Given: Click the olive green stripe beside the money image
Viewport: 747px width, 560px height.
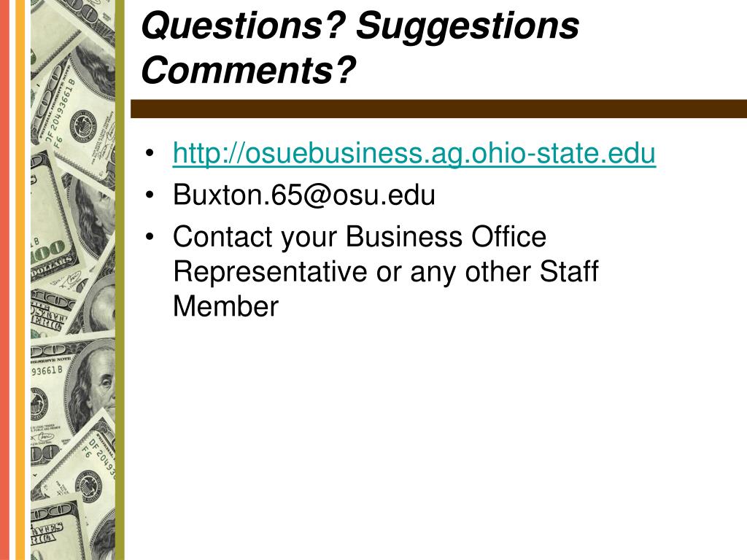Looking at the screenshot, I should point(120,280).
